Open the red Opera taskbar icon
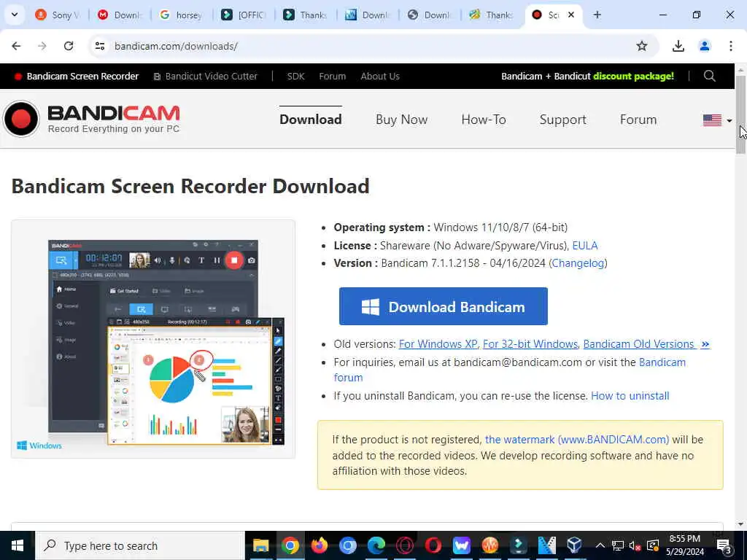Viewport: 747px width, 560px height. pyautogui.click(x=433, y=545)
